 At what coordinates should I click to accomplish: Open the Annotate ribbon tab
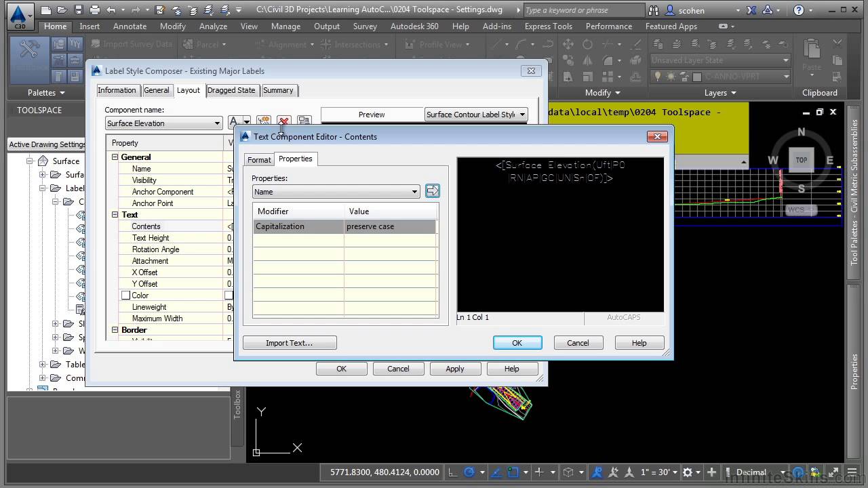click(x=130, y=26)
